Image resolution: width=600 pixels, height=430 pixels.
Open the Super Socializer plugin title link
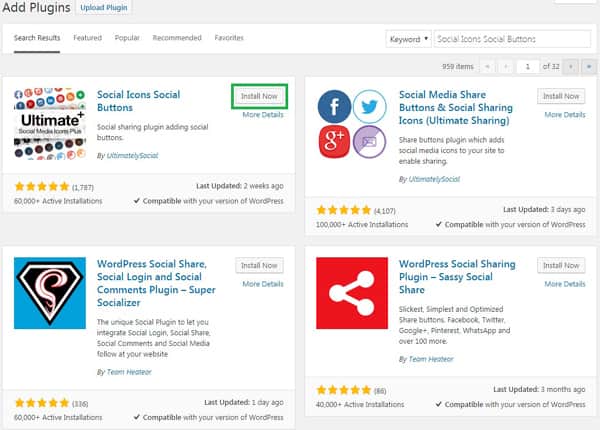tap(156, 283)
